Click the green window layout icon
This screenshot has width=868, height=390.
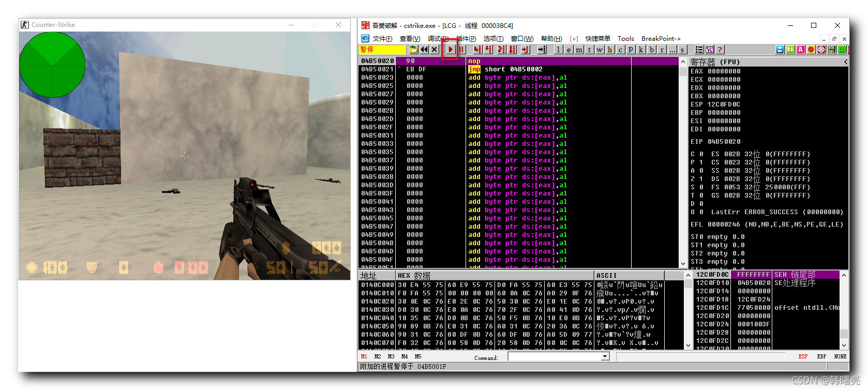pyautogui.click(x=842, y=50)
